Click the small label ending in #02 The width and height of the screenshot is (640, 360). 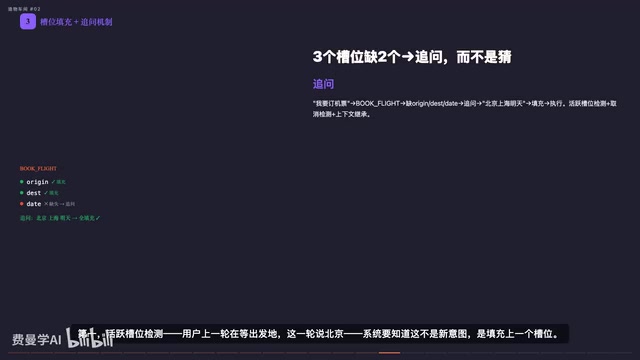[x=24, y=9]
